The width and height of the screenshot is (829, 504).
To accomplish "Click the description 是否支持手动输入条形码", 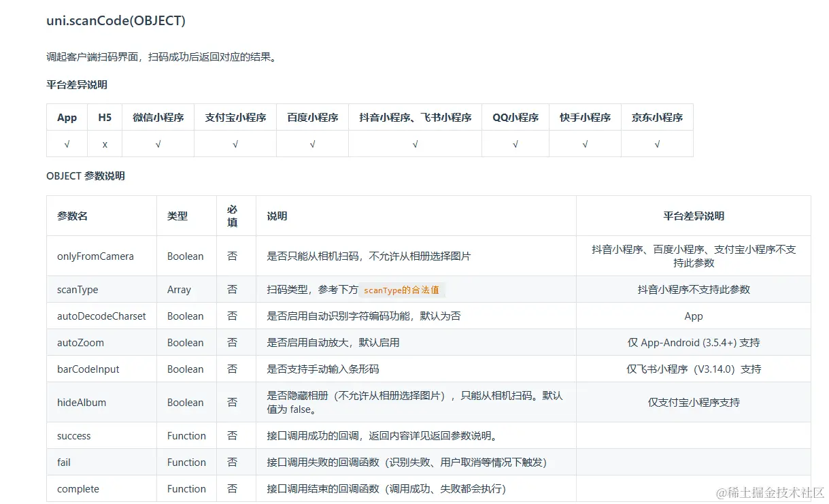I will (323, 369).
